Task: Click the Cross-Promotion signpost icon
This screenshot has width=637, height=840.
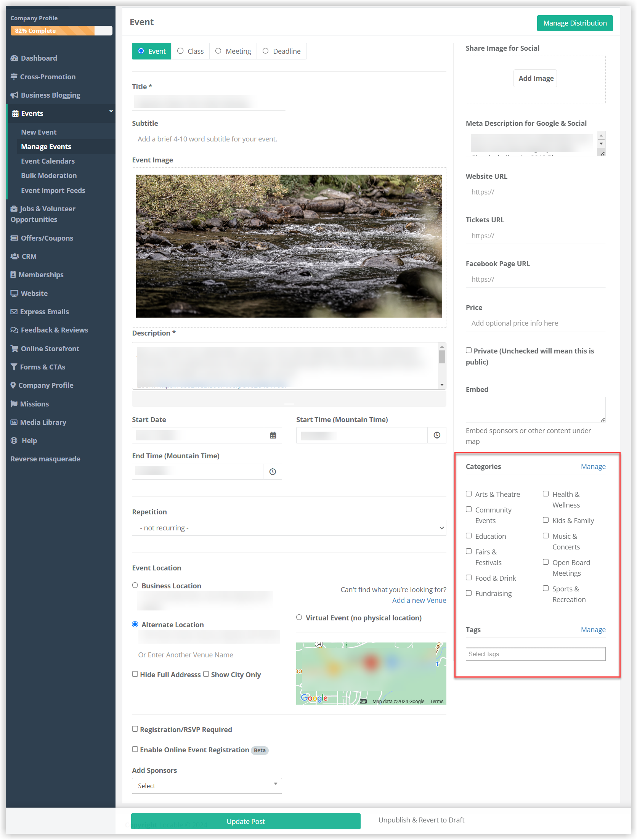Action: tap(14, 77)
